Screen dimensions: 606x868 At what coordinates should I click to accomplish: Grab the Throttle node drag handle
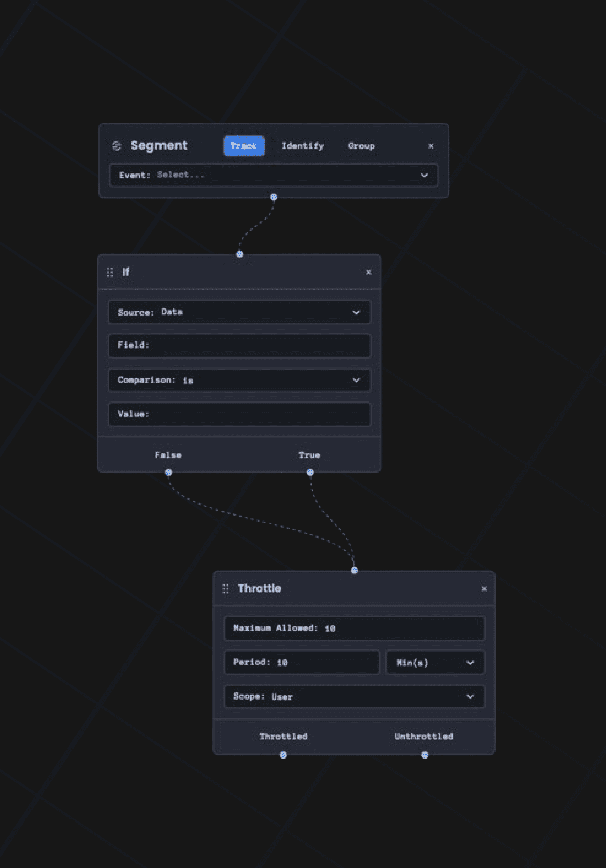(225, 589)
